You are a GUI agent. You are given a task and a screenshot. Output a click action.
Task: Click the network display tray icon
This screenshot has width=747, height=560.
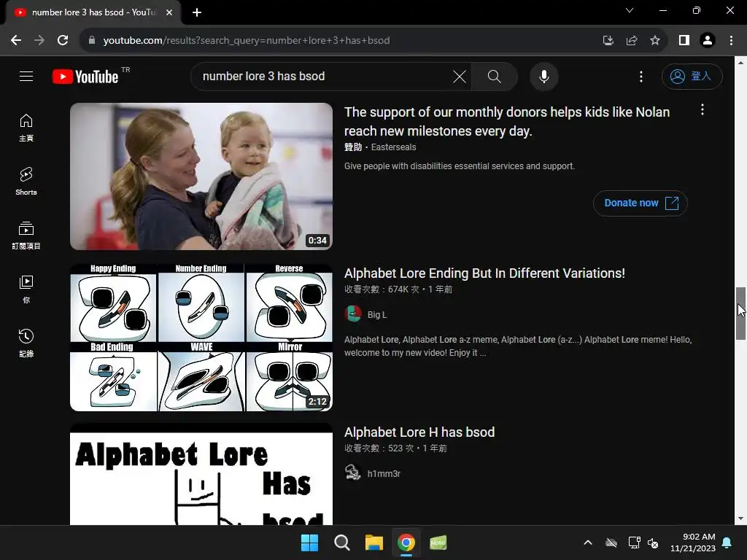tap(634, 542)
